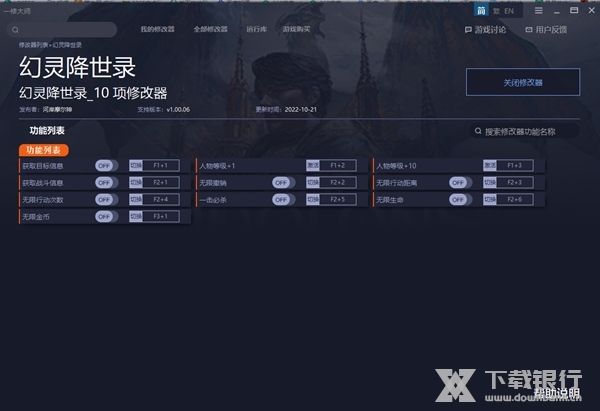Click hotkey box F1+1 for 获取目标信息
The height and width of the screenshot is (411, 600).
[161, 165]
